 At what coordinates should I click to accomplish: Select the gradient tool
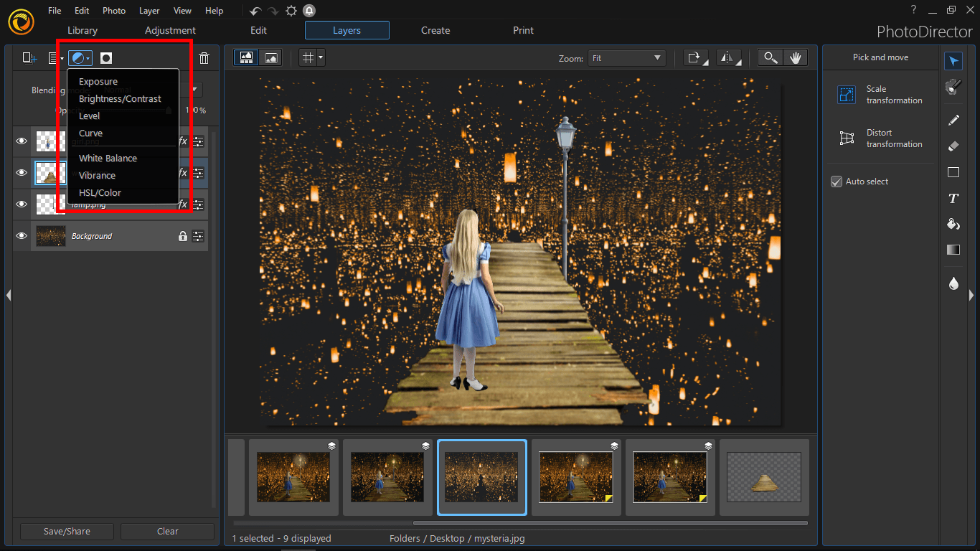click(953, 250)
